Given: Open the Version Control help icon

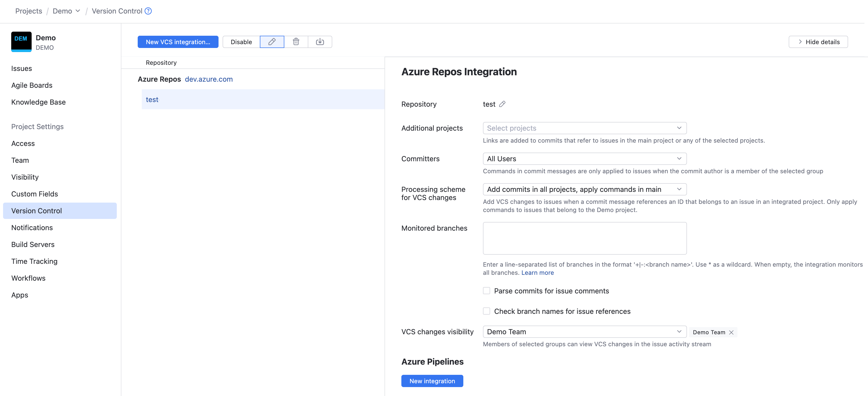Looking at the screenshot, I should point(148,11).
